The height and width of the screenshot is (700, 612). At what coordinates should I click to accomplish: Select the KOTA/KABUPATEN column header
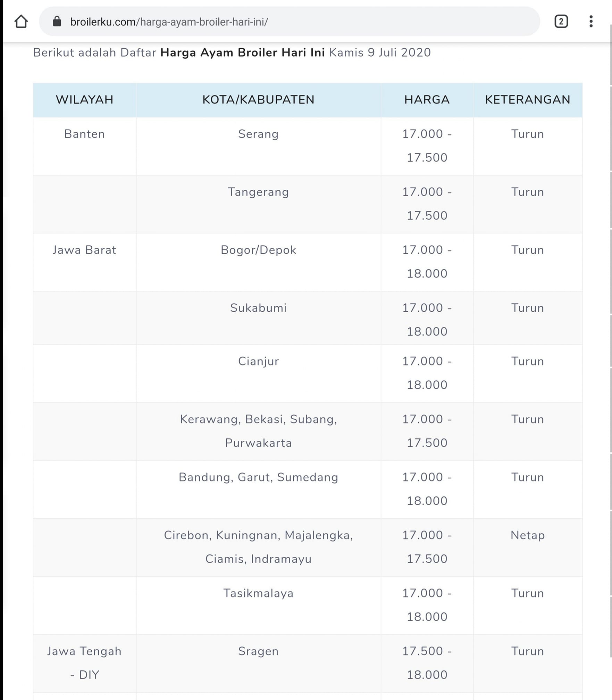(x=259, y=100)
